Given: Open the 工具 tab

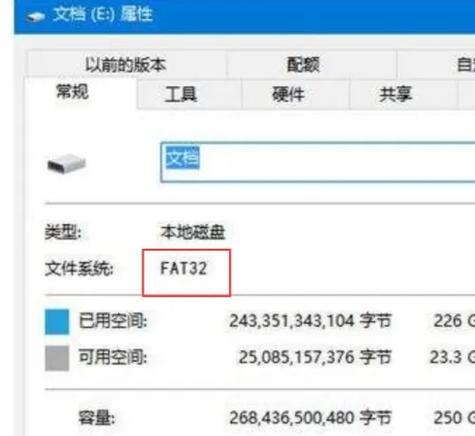Looking at the screenshot, I should tap(181, 94).
